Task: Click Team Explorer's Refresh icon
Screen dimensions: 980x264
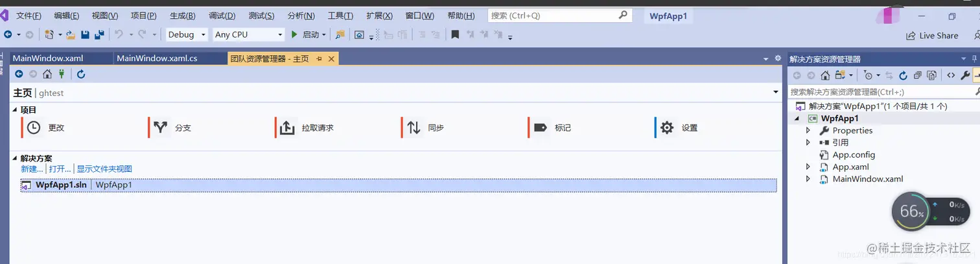Action: coord(81,74)
